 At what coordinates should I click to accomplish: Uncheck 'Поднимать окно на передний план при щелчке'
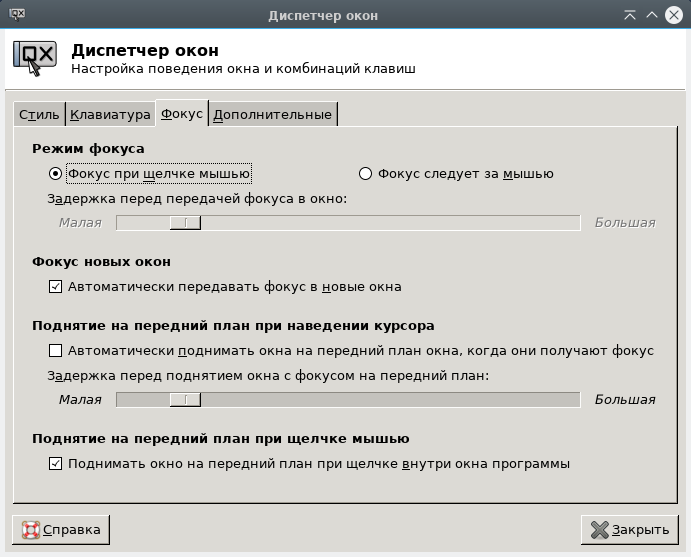point(55,464)
